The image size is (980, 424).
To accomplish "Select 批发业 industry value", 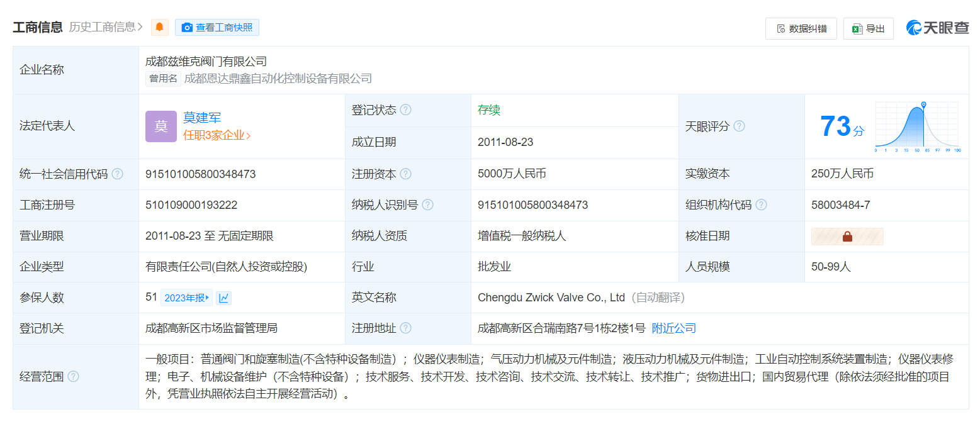I will click(x=494, y=267).
